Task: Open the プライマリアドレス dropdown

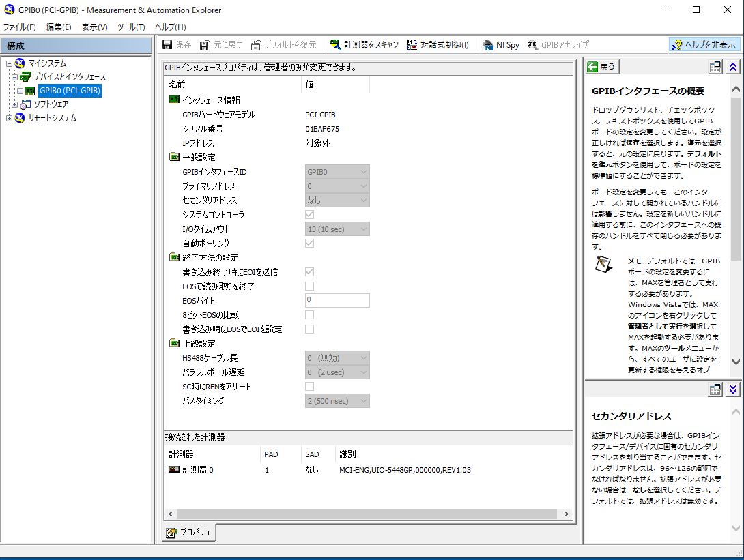Action: [337, 186]
